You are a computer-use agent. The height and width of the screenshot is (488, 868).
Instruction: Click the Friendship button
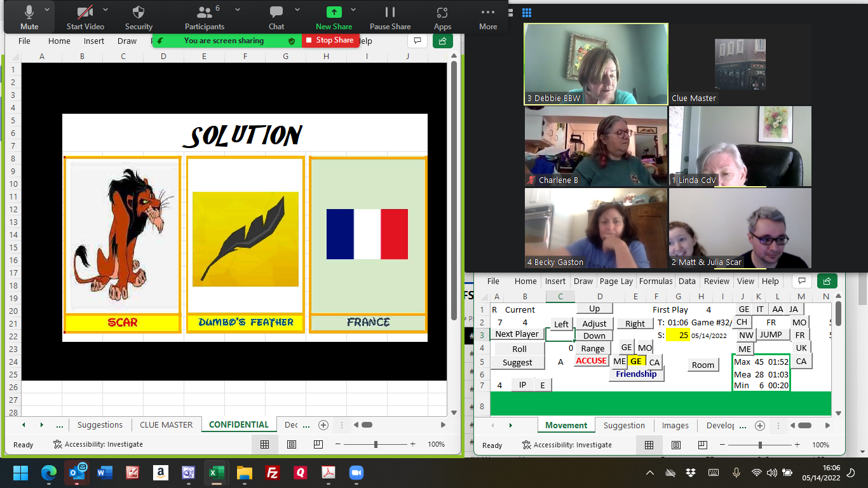[636, 374]
